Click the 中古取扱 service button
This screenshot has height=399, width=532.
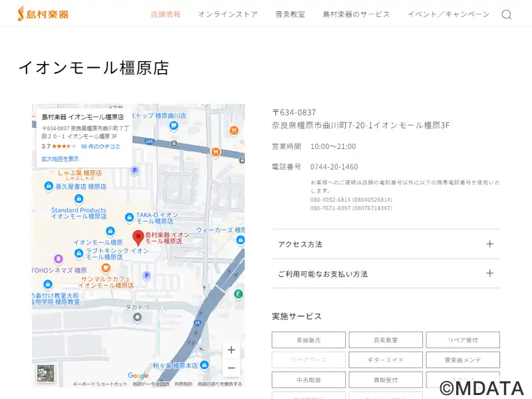pos(309,380)
